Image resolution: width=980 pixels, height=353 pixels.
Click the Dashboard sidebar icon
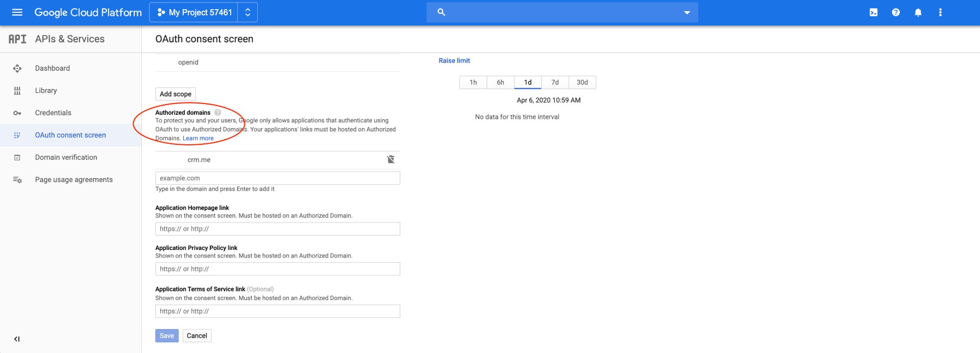pyautogui.click(x=17, y=68)
